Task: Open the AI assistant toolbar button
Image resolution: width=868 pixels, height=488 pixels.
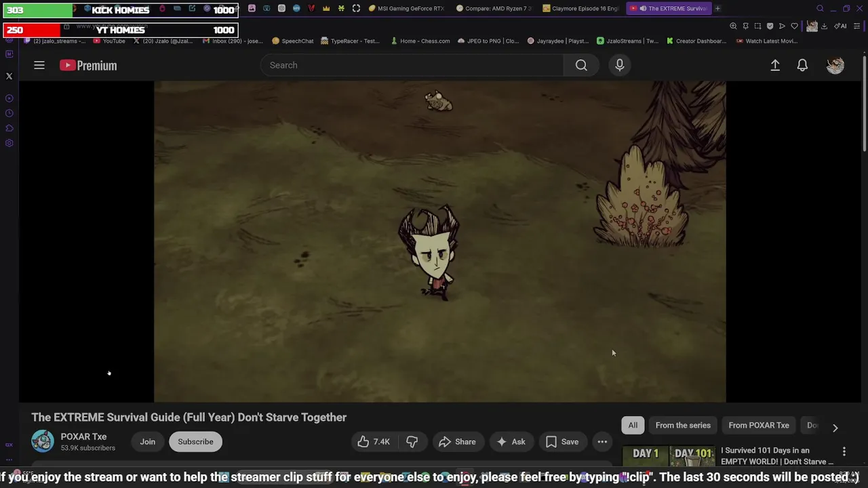Action: pos(840,26)
